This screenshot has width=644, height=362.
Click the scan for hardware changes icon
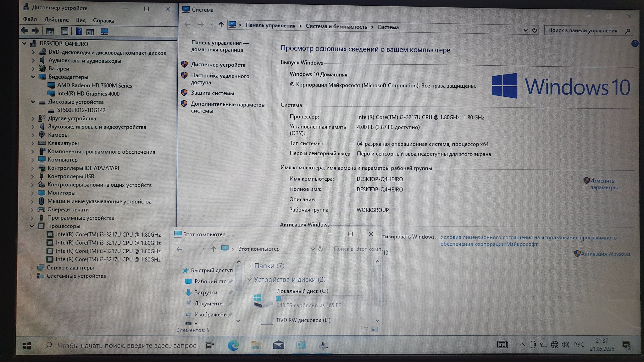(104, 31)
